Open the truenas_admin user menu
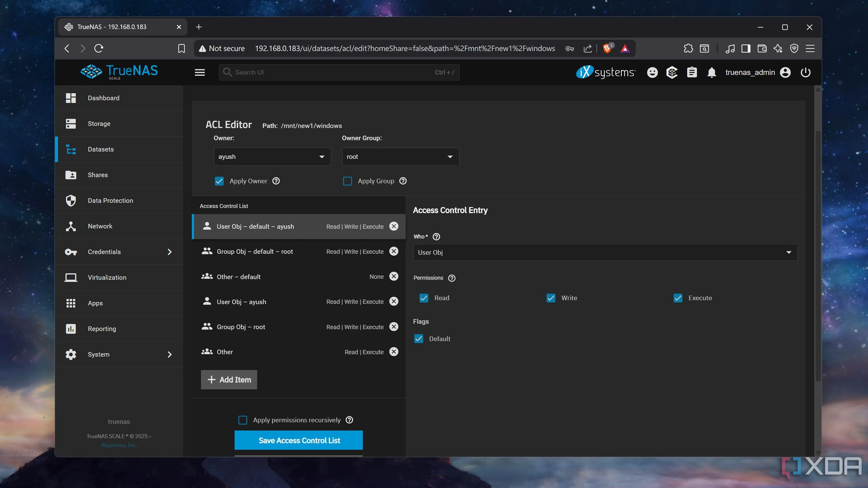 758,72
